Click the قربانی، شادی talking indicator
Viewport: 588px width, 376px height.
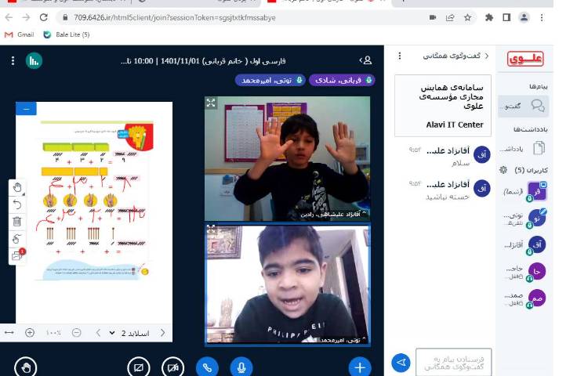[x=342, y=80]
